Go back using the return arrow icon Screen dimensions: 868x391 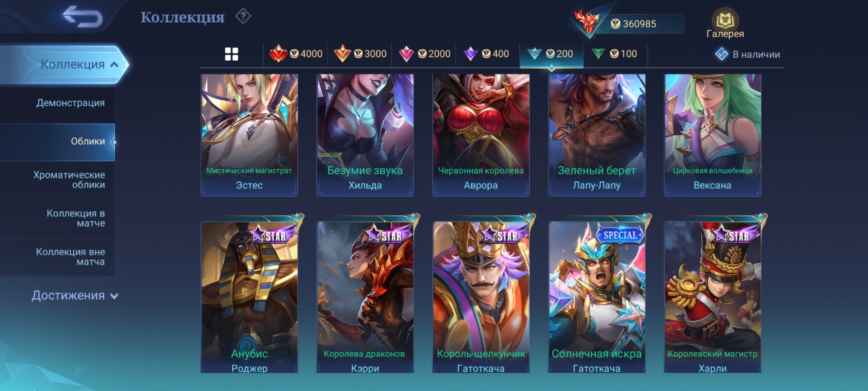pos(82,16)
